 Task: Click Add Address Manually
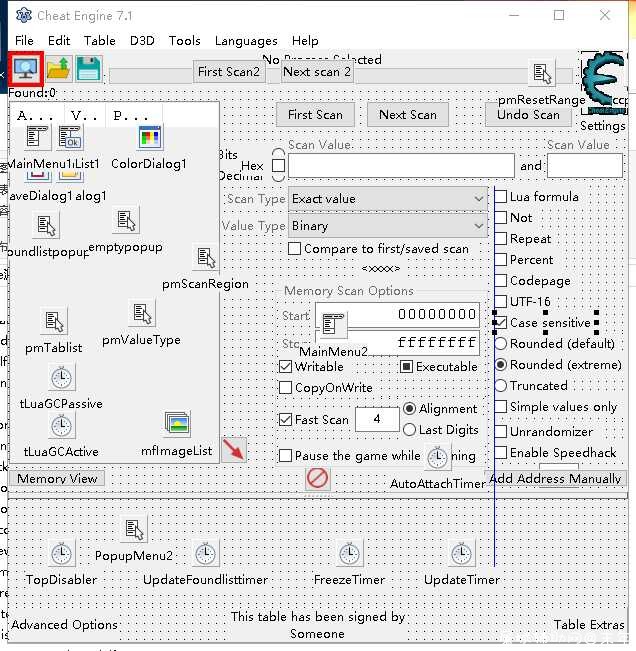[555, 479]
